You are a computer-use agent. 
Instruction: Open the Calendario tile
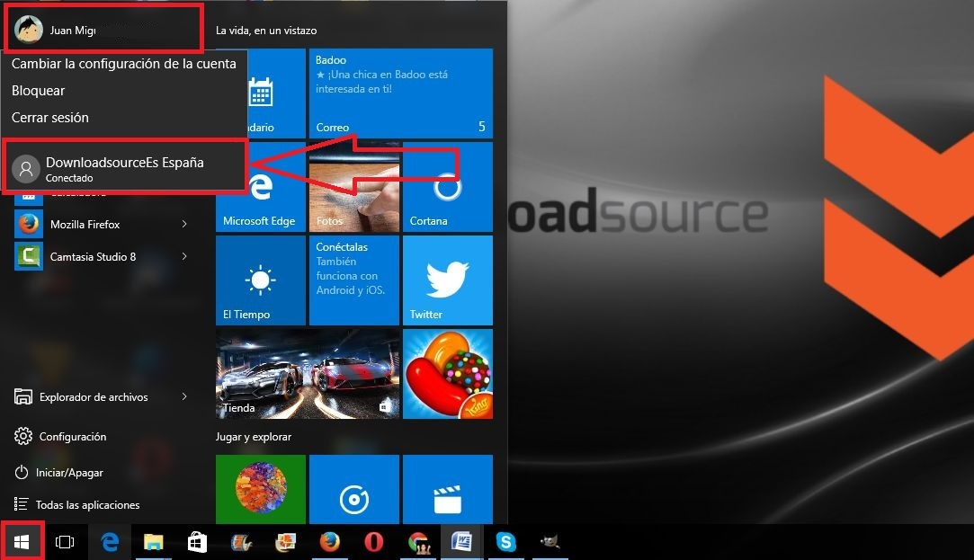(276, 93)
